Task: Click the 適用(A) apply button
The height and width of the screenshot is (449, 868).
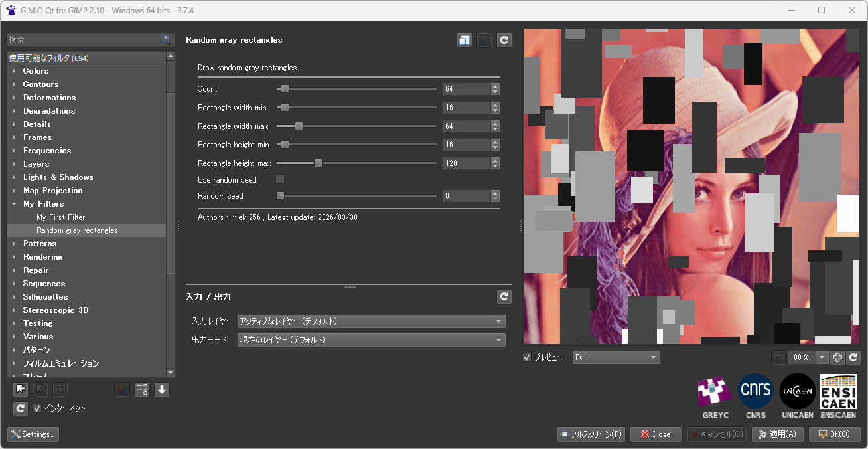Action: point(778,434)
